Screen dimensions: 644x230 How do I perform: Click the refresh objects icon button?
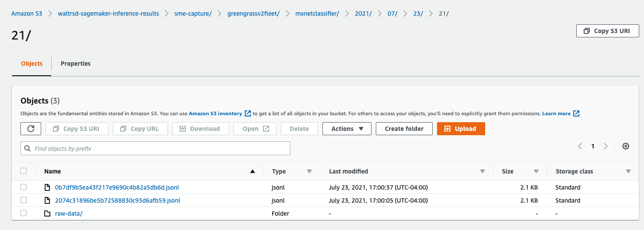coord(31,129)
